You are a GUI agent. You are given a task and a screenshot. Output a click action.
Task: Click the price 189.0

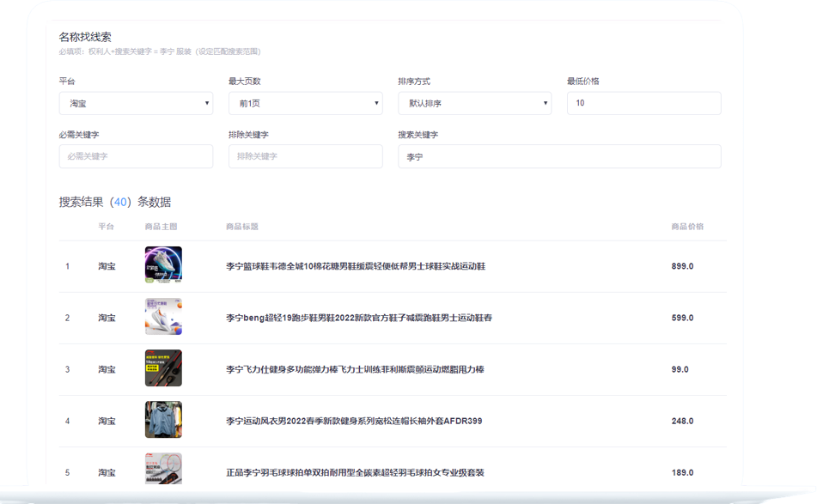coord(683,472)
